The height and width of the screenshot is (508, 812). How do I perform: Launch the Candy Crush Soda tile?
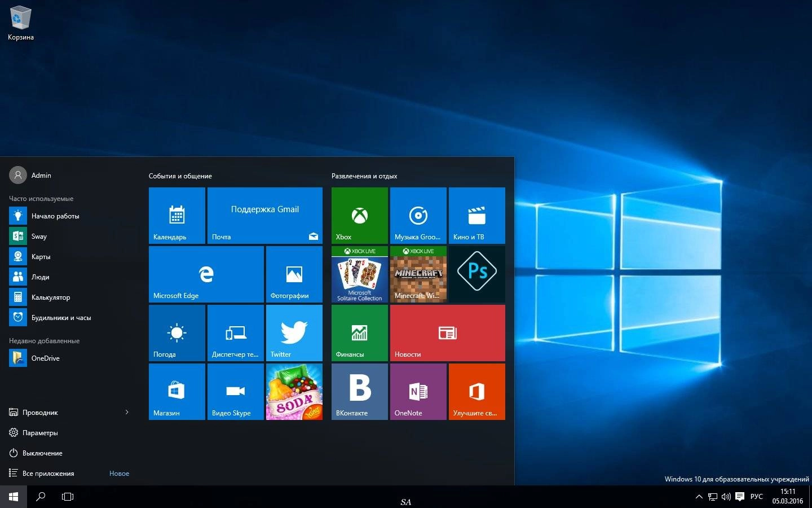coord(294,392)
